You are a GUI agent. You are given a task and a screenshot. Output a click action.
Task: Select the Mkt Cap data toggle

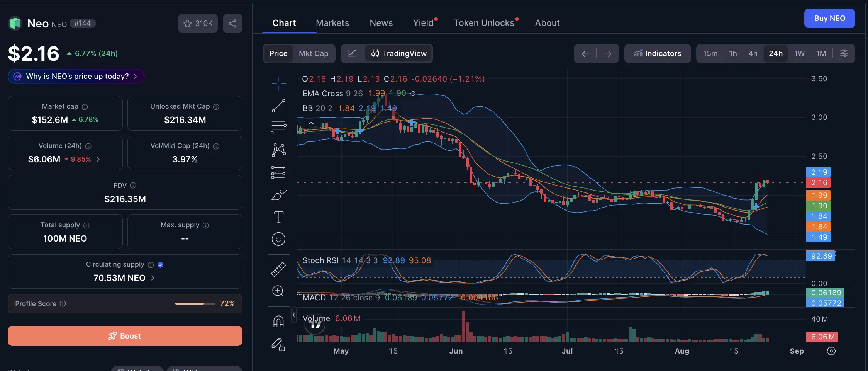click(314, 53)
